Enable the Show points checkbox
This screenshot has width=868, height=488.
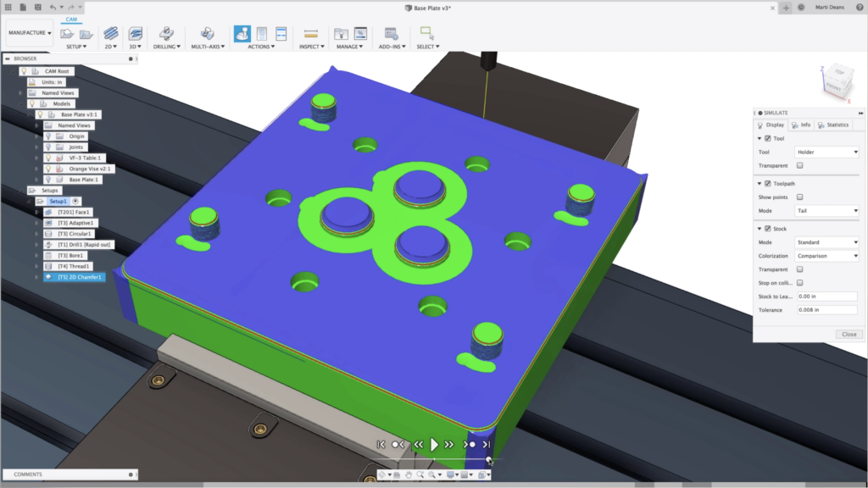[800, 197]
